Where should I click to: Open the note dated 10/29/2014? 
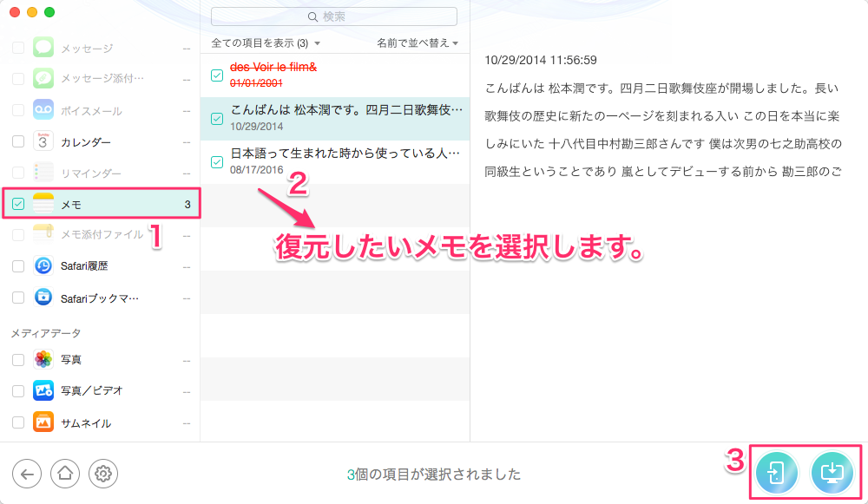pyautogui.click(x=335, y=118)
